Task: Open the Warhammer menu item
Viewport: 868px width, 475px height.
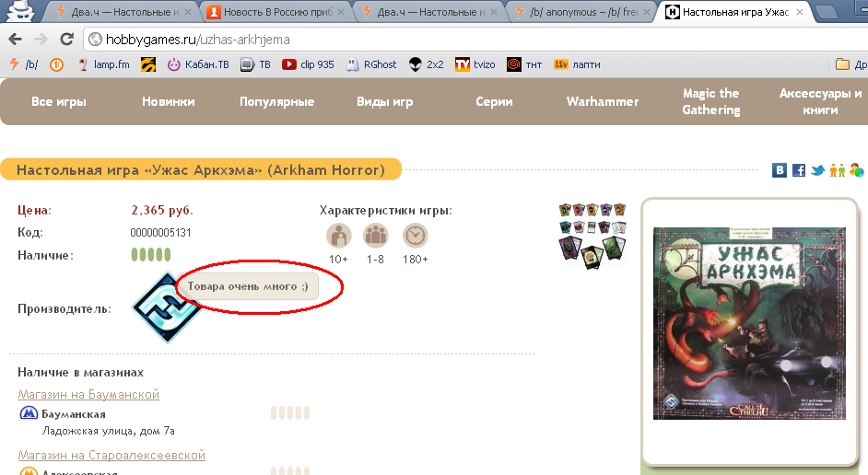Action: click(x=603, y=102)
